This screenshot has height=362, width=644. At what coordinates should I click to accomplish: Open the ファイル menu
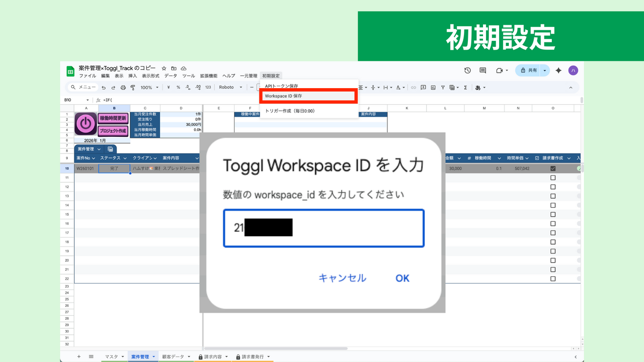pos(87,76)
